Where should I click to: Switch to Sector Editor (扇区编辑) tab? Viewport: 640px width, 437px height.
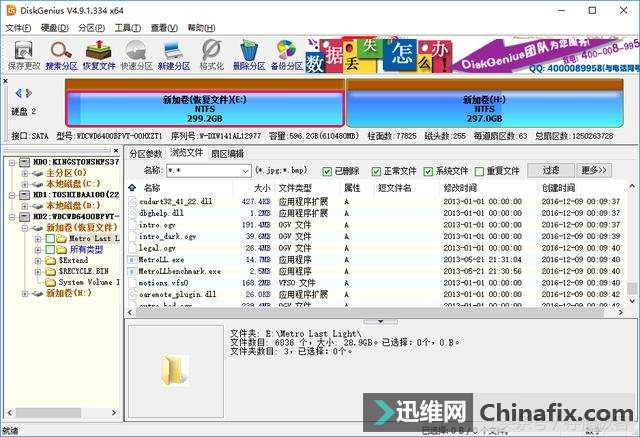[x=227, y=154]
